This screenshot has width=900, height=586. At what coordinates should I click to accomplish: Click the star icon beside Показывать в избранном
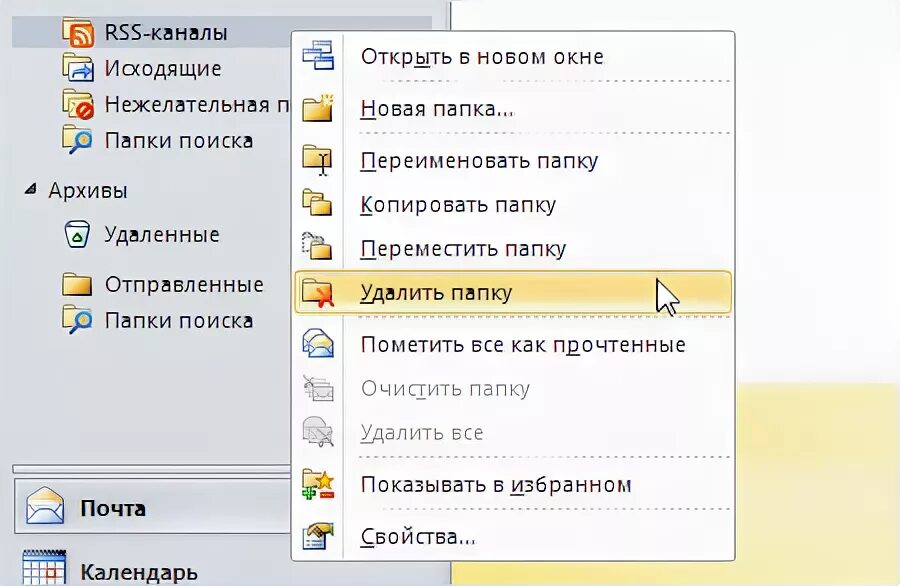point(318,484)
